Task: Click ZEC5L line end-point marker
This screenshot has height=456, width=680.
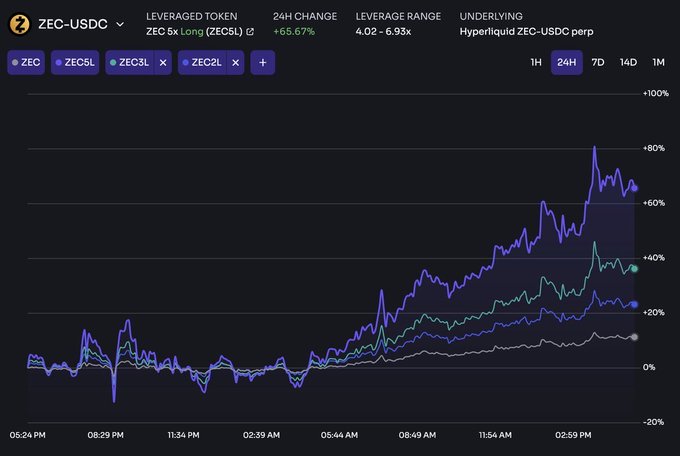Action: (x=634, y=188)
